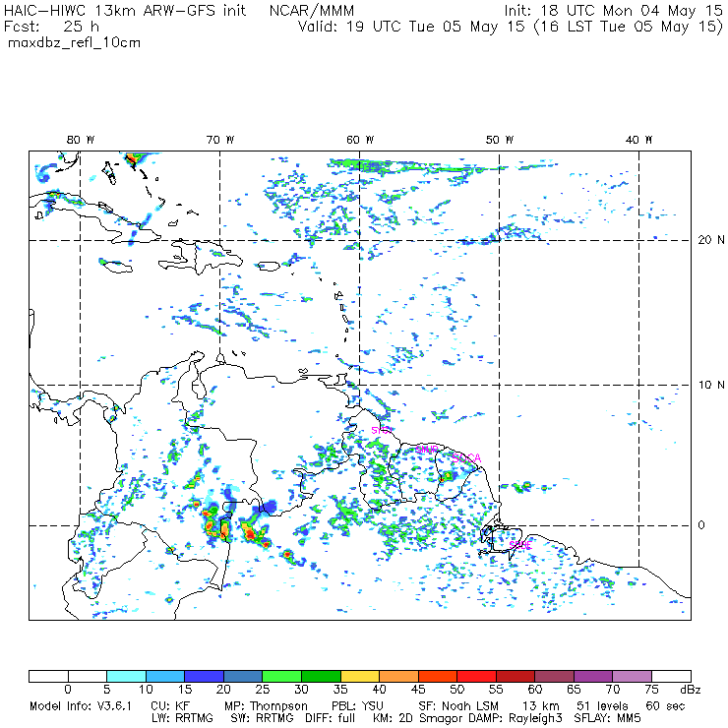Image resolution: width=728 pixels, height=728 pixels.
Task: Click the 0 equator latitude label
Action: (x=701, y=525)
